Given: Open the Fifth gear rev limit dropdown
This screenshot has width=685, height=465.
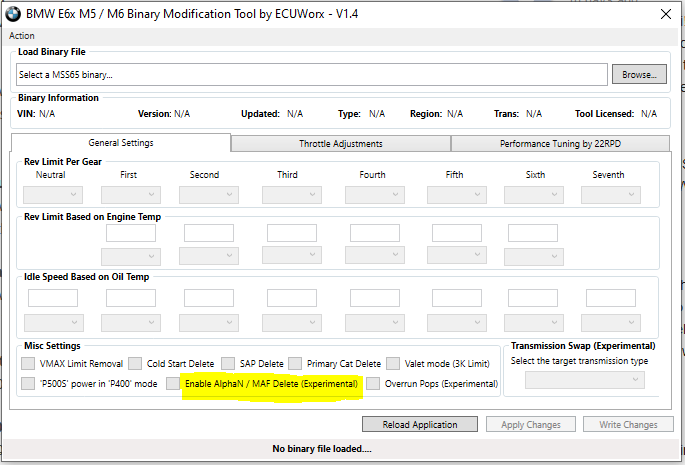Looking at the screenshot, I should coord(457,194).
